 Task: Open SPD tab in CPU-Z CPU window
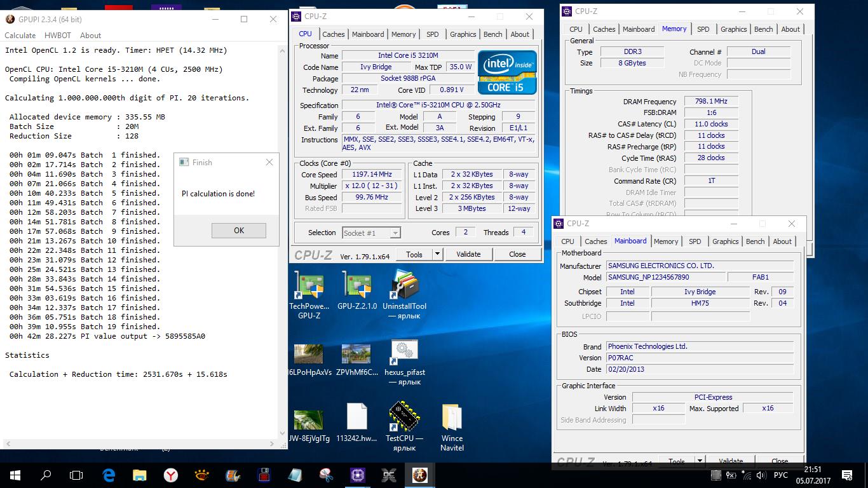tap(432, 34)
